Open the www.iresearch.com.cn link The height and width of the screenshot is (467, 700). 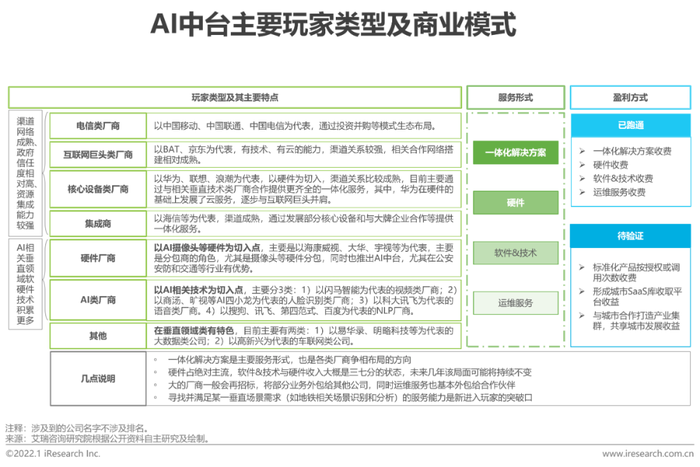648,454
